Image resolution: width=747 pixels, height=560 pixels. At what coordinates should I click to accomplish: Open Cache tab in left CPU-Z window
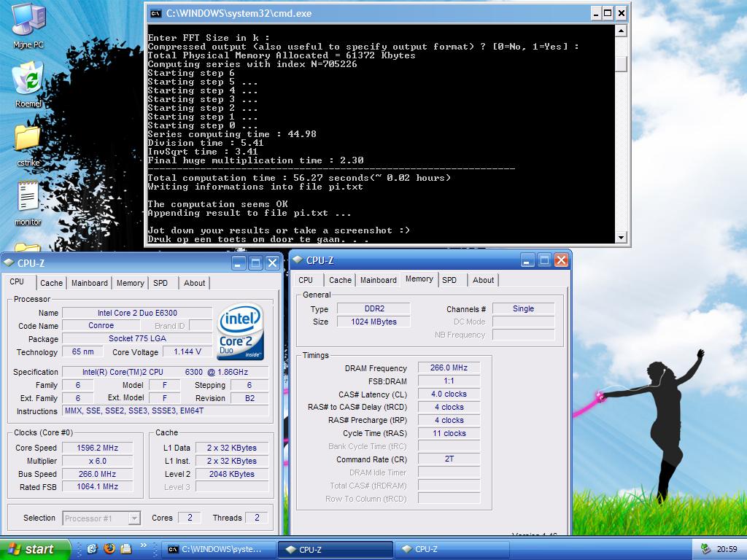tap(52, 283)
